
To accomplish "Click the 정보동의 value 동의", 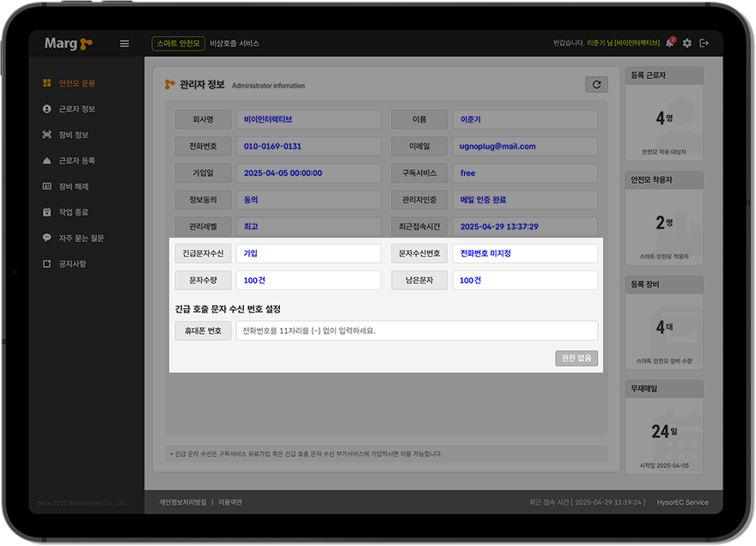I will tap(251, 200).
